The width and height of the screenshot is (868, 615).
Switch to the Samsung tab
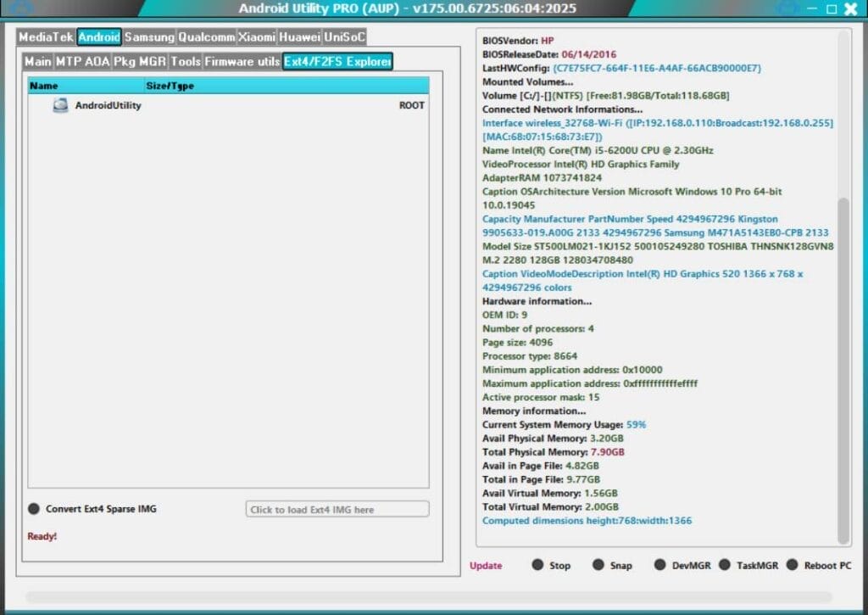(148, 37)
